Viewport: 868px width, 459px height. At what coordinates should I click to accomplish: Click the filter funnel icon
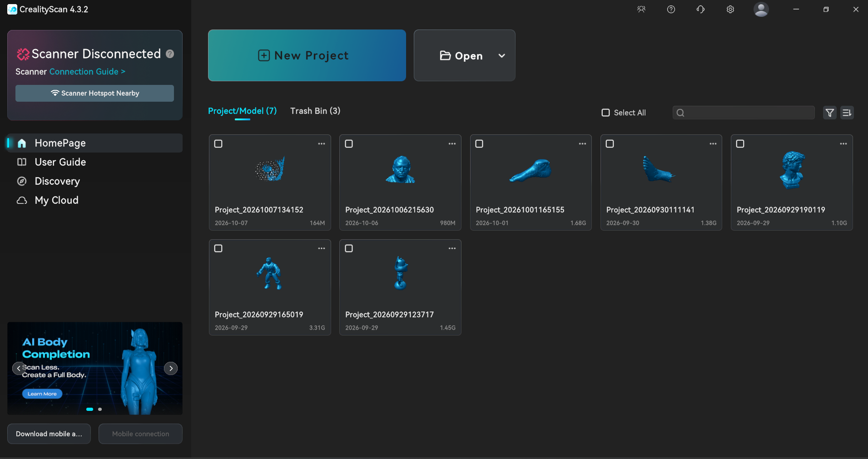830,113
